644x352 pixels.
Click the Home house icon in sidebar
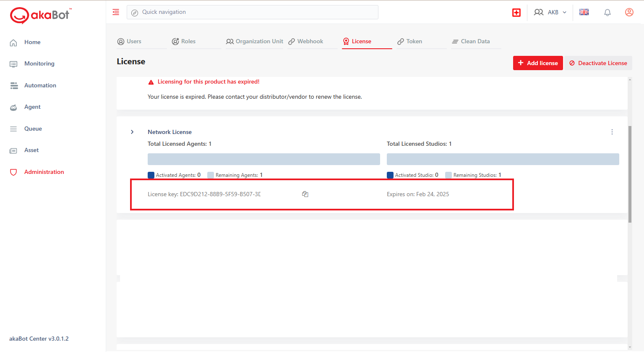click(x=13, y=42)
